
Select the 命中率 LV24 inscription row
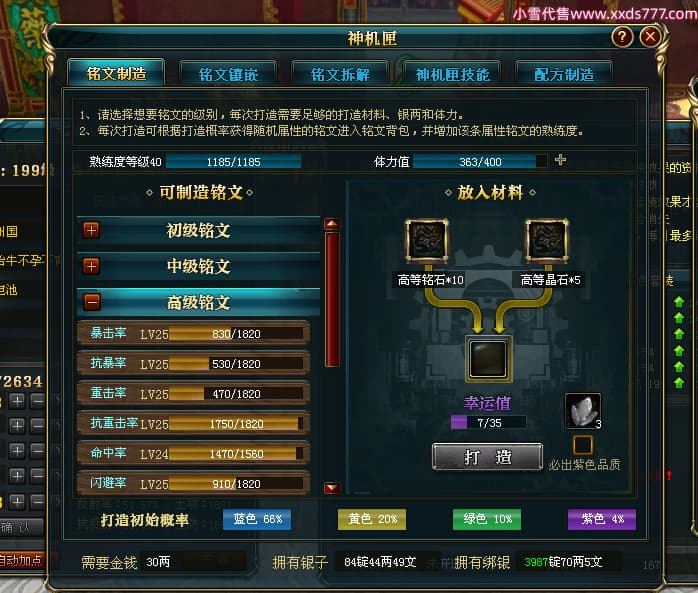194,453
